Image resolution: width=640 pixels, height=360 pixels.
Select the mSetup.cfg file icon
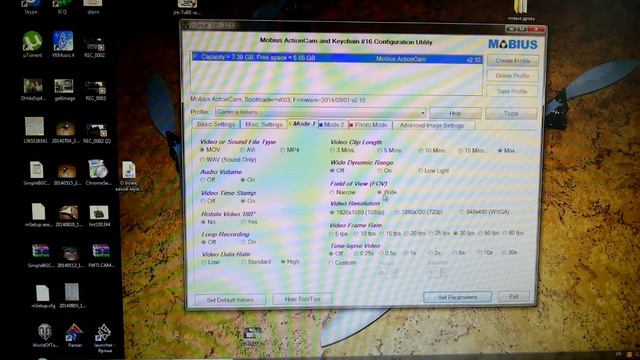[x=42, y=296]
